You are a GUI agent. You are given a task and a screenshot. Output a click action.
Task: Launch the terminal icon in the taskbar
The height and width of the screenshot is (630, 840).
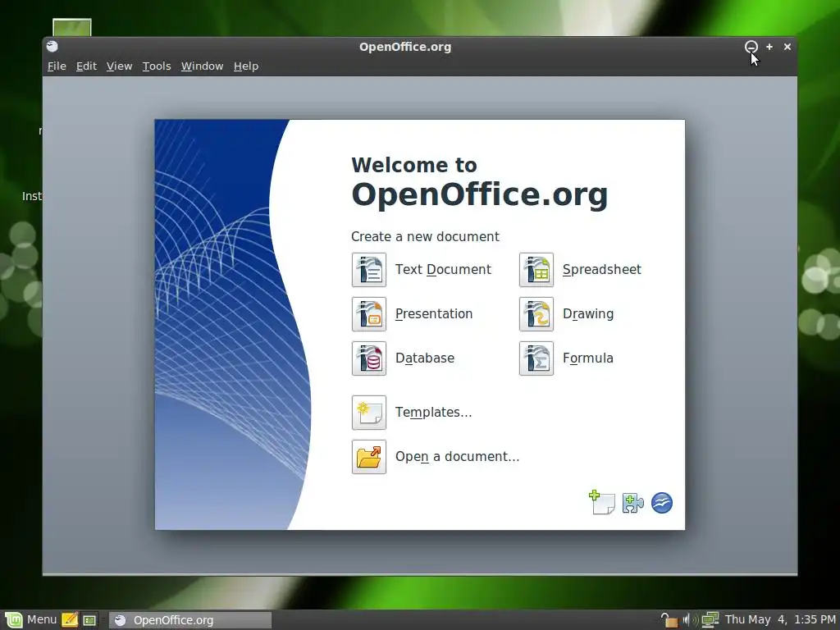coord(89,620)
